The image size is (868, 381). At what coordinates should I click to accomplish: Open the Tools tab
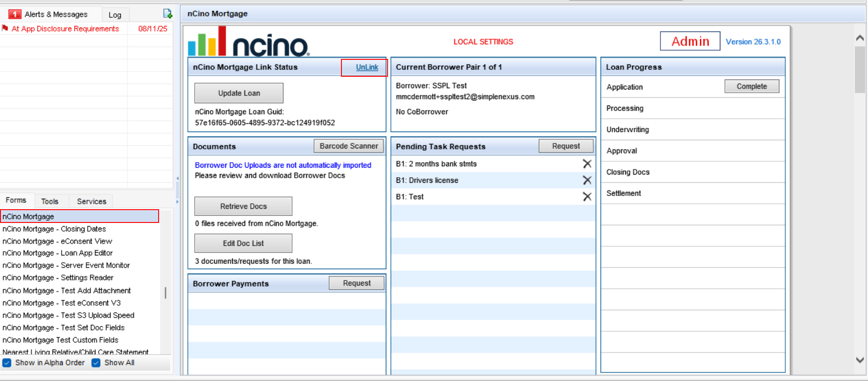[50, 201]
